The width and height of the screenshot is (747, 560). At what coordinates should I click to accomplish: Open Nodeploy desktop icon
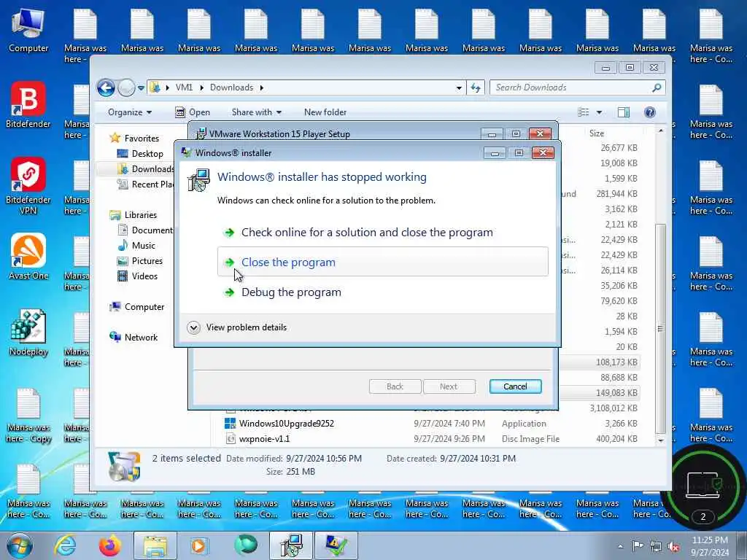(x=28, y=332)
